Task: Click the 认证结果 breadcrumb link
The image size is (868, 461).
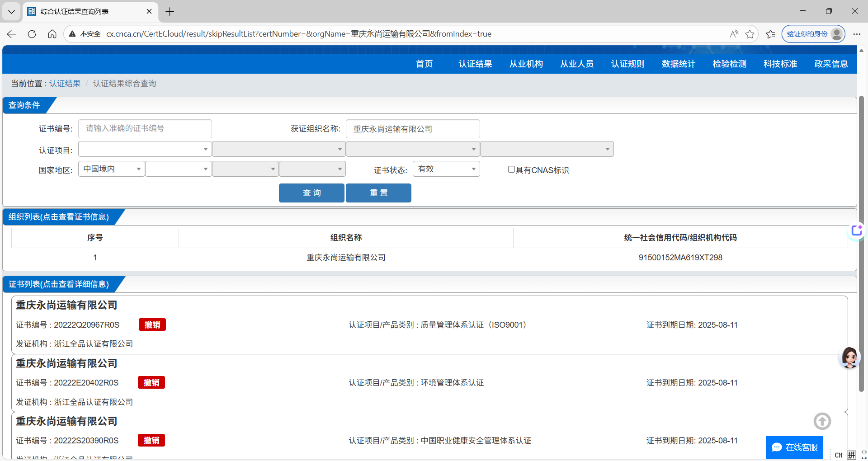Action: [65, 84]
